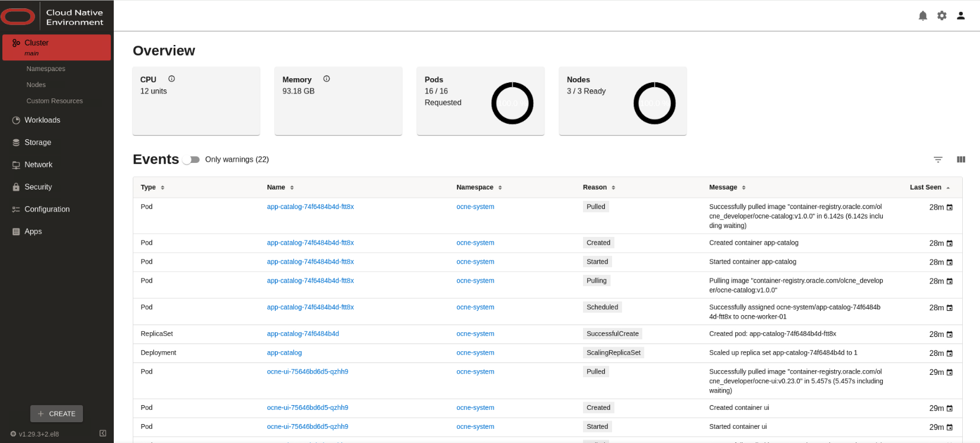This screenshot has height=443, width=980.
Task: Open the notifications bell icon
Action: point(923,16)
